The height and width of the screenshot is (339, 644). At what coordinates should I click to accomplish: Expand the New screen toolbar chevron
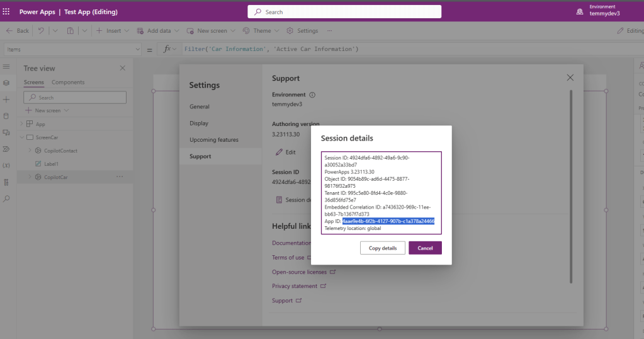click(233, 31)
